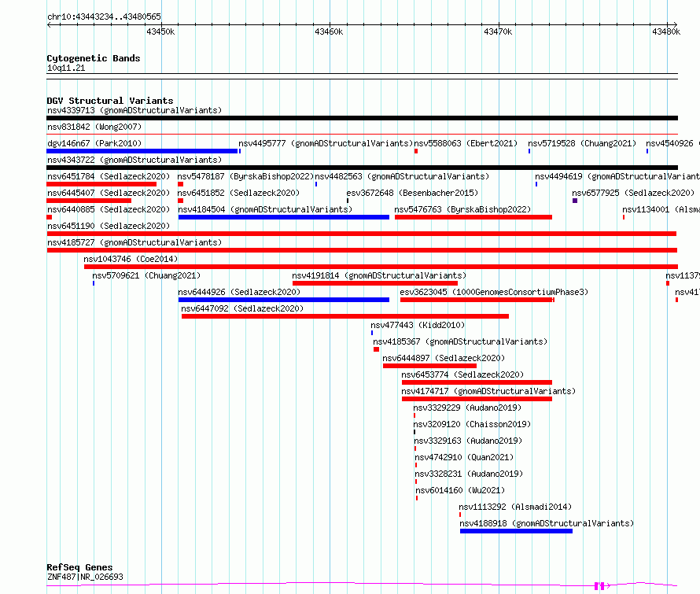Select the nsv6014160 (Wu2021) label
The image size is (700, 594).
pyautogui.click(x=460, y=490)
